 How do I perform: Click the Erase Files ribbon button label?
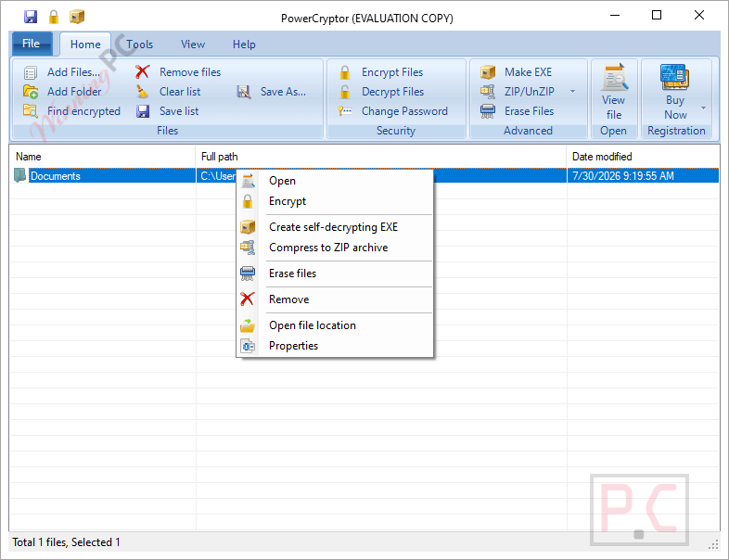[529, 111]
